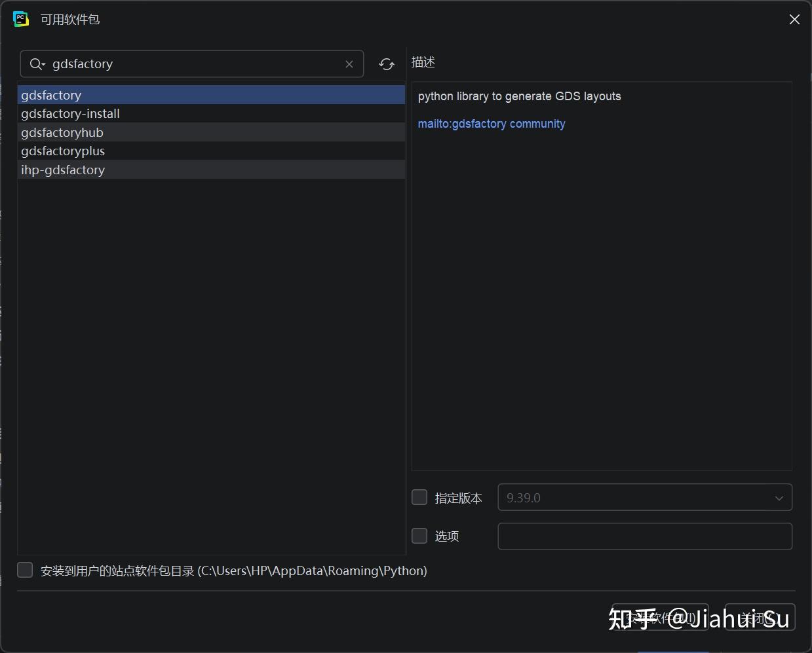Viewport: 812px width, 653px height.
Task: Click the package description text
Action: [520, 96]
